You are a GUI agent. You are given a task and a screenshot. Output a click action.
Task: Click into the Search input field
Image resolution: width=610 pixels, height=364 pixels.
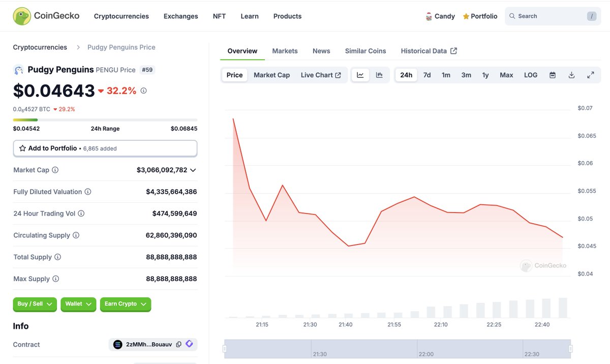tap(552, 16)
